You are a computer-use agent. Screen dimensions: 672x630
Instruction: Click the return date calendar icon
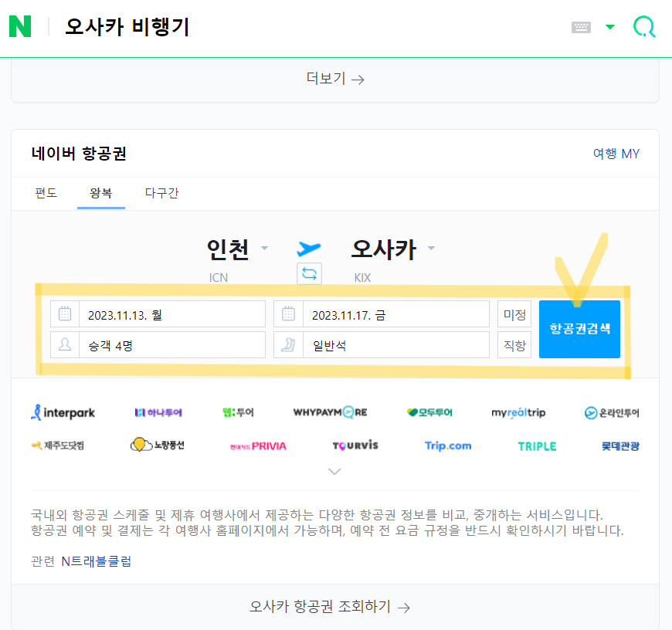pyautogui.click(x=288, y=314)
